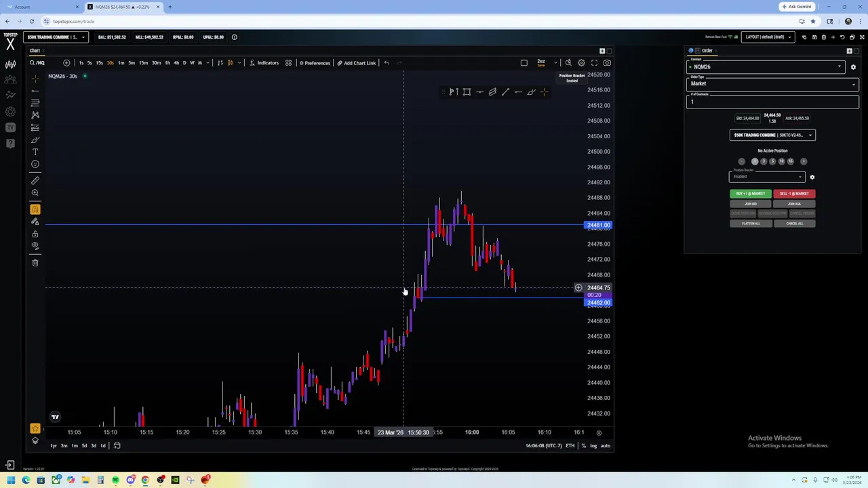Set contract quantity preset to 10
The width and height of the screenshot is (868, 488).
781,161
